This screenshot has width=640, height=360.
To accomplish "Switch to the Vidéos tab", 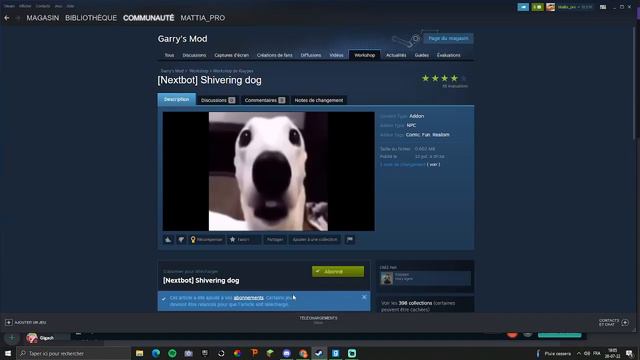I will [x=336, y=55].
